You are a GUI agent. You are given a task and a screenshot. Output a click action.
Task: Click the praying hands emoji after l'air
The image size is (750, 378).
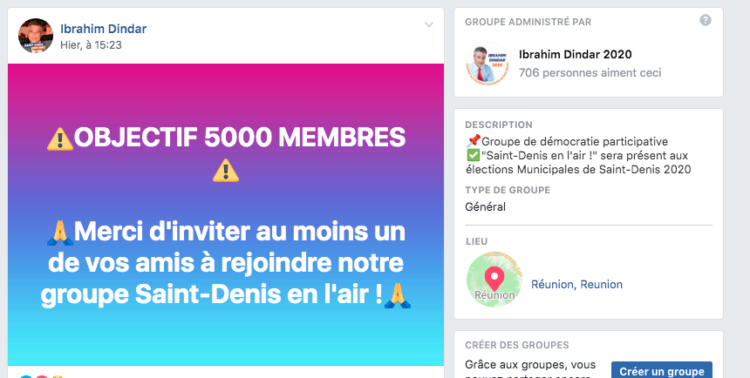pyautogui.click(x=397, y=296)
